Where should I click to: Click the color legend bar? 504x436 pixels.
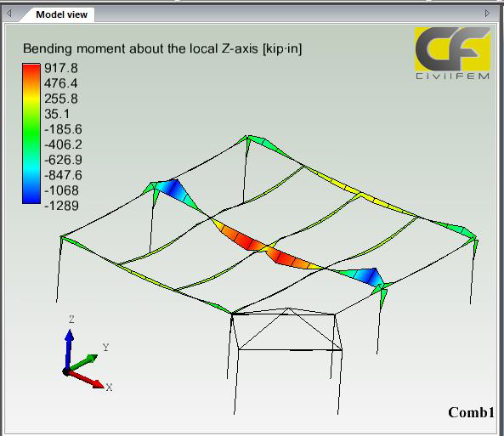pos(31,133)
